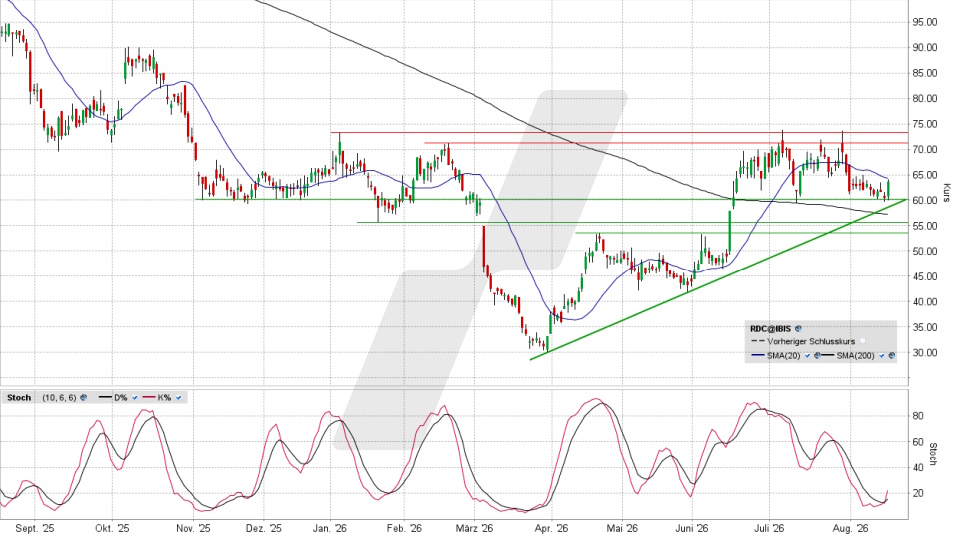The height and width of the screenshot is (540, 960).
Task: Click the D% legend label
Action: click(x=121, y=397)
